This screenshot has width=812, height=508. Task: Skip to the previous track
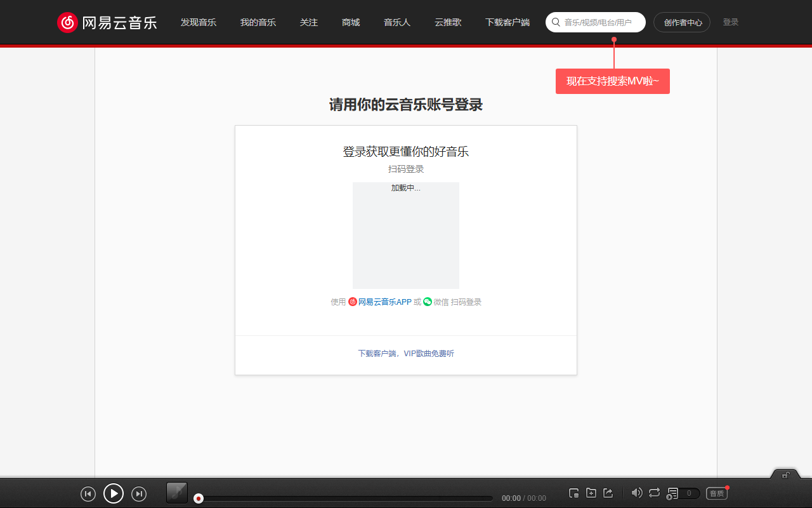coord(88,493)
